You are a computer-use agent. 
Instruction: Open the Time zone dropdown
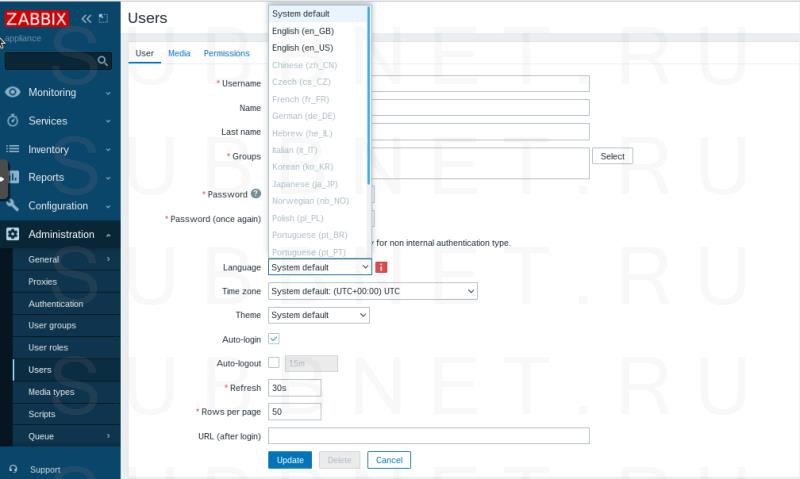tap(373, 291)
